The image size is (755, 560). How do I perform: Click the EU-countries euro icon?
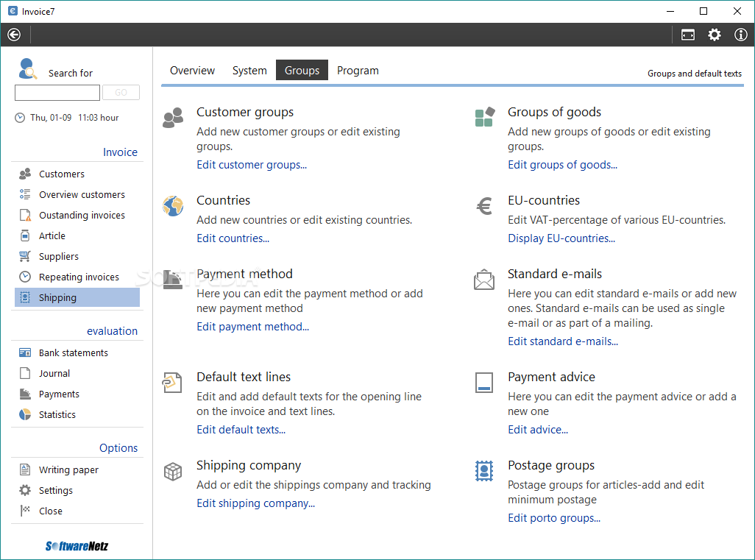tap(484, 206)
